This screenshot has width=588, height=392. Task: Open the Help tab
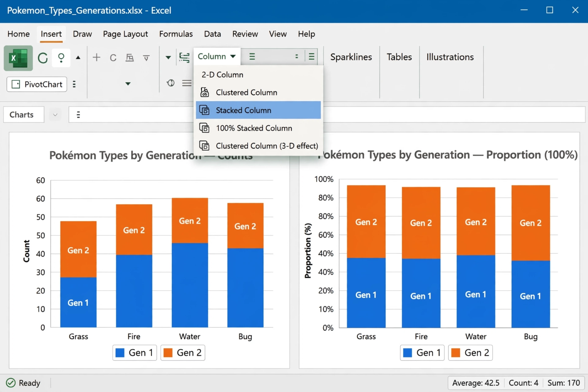click(306, 34)
